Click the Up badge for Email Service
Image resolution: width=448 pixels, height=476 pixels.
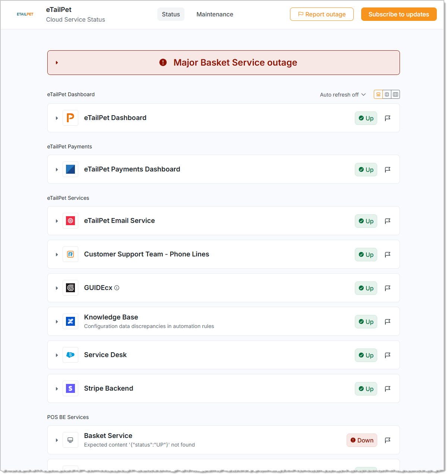(x=366, y=221)
